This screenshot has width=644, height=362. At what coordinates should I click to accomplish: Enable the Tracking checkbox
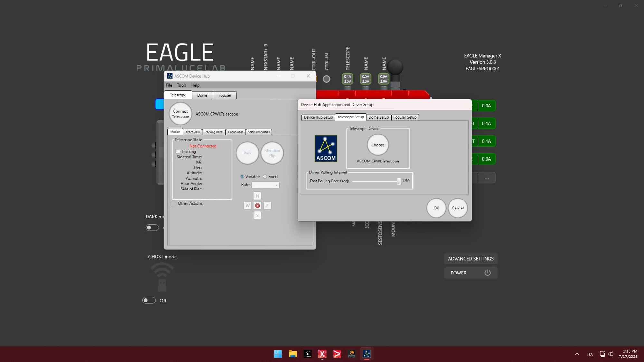(178, 152)
